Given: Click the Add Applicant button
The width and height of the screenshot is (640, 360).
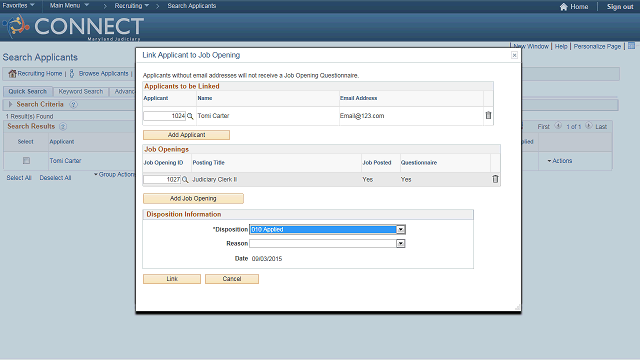Looking at the screenshot, I should [187, 135].
